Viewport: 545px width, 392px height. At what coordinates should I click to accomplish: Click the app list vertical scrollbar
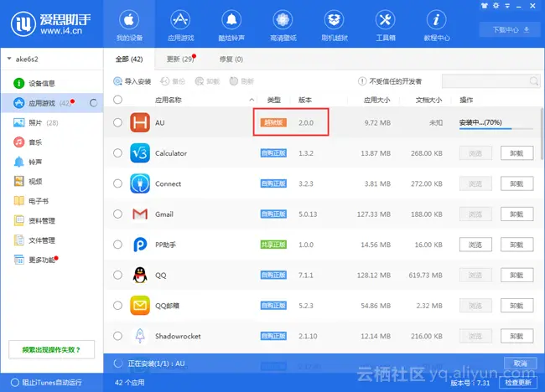click(542, 132)
